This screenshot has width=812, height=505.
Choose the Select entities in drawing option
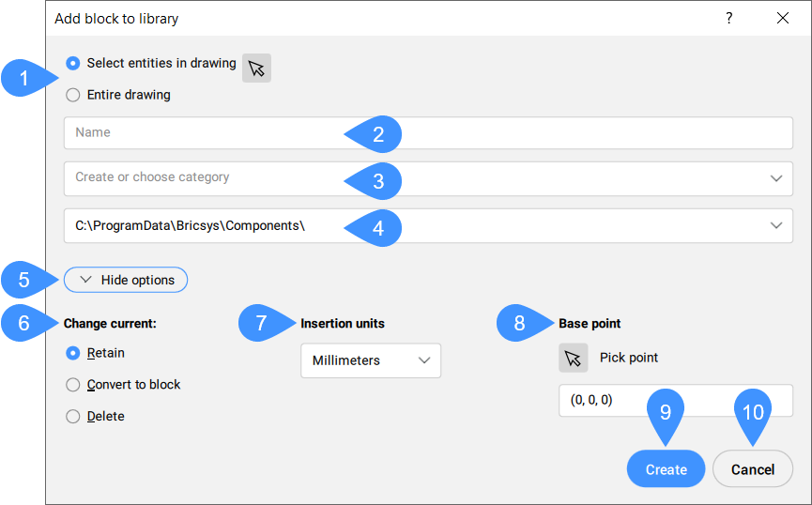[x=73, y=63]
